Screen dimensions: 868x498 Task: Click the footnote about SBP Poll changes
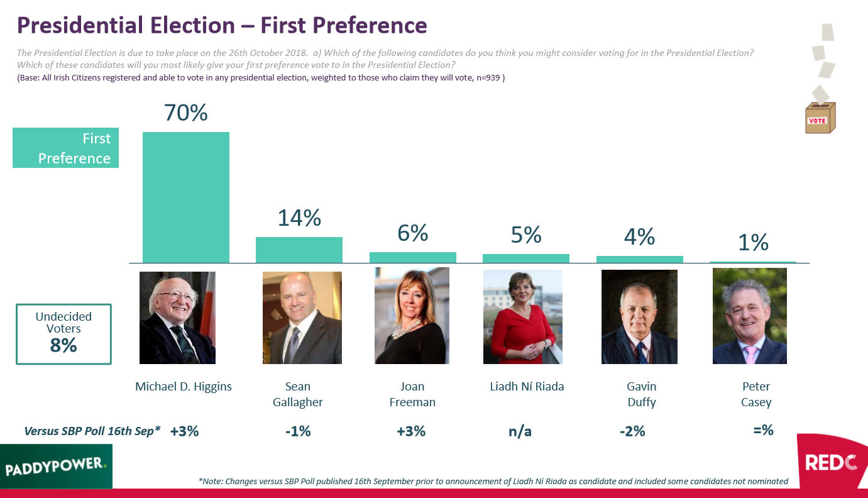493,481
